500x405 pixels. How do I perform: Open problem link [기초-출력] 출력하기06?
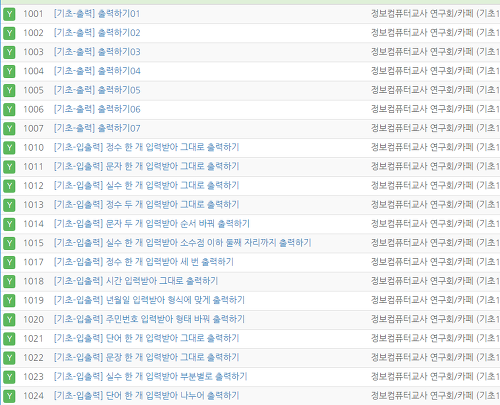(97, 109)
